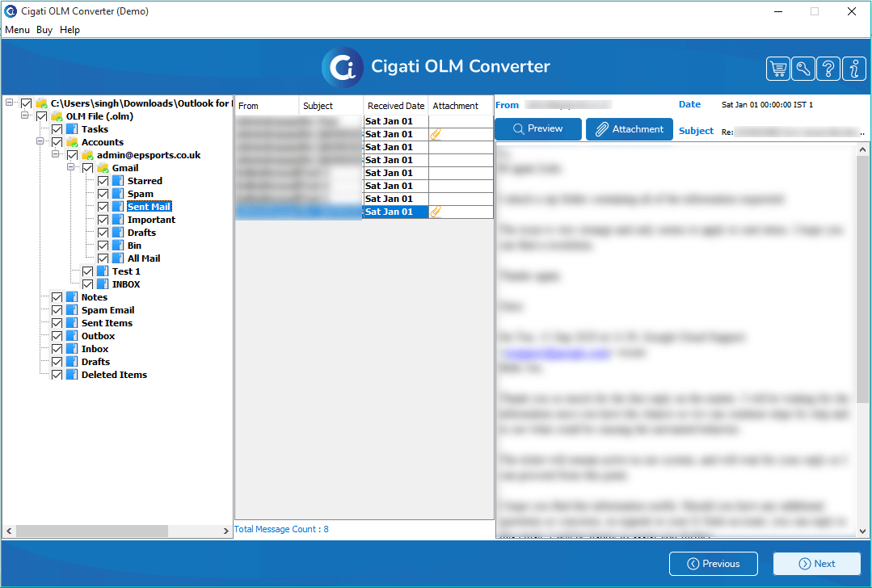The height and width of the screenshot is (588, 872).
Task: Select the Drafts folder under Gmail
Action: 141,233
